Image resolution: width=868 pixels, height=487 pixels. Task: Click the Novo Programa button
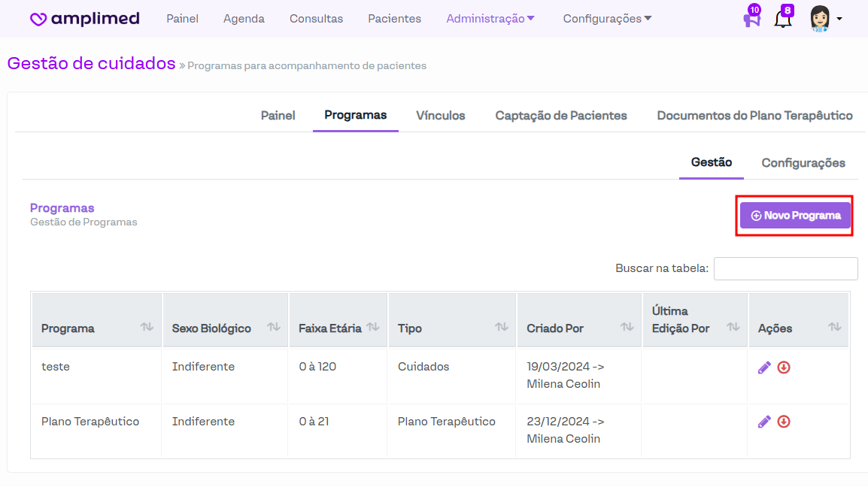coord(795,216)
